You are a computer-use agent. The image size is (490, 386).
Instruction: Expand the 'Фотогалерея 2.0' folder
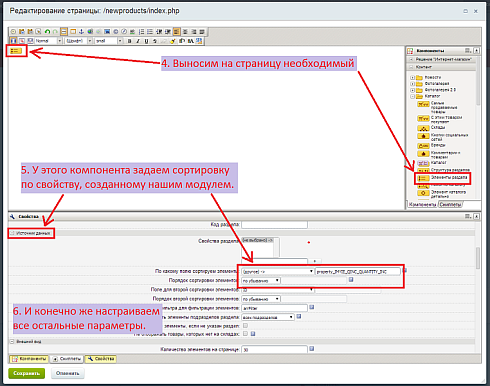coord(412,90)
